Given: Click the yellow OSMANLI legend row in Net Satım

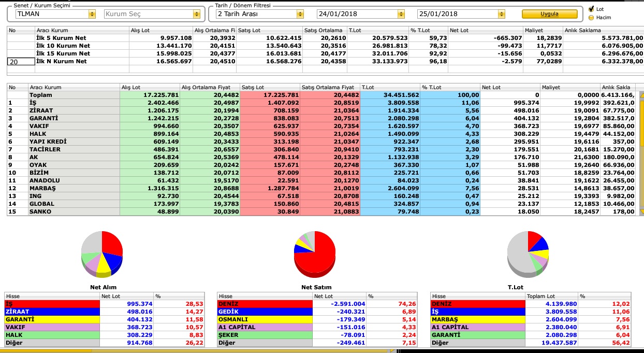Looking at the screenshot, I should click(x=317, y=319).
